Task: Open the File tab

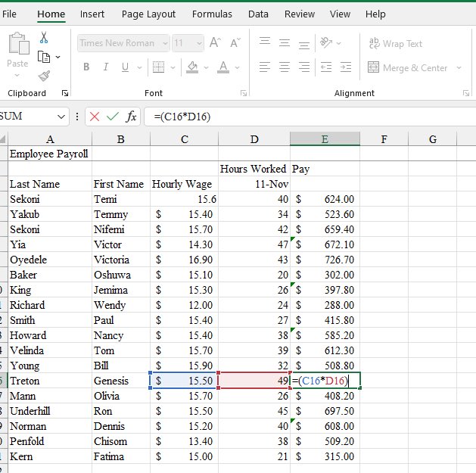Action: tap(9, 14)
